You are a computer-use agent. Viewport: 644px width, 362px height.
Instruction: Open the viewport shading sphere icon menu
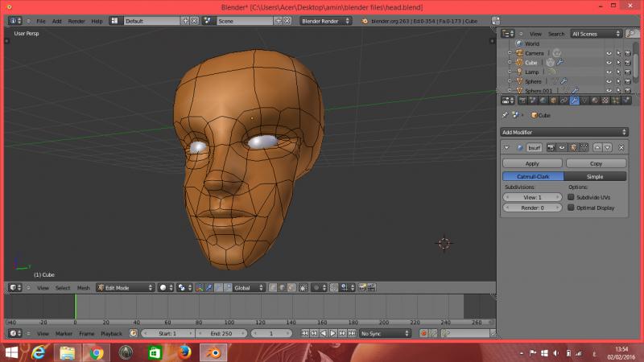pyautogui.click(x=164, y=287)
